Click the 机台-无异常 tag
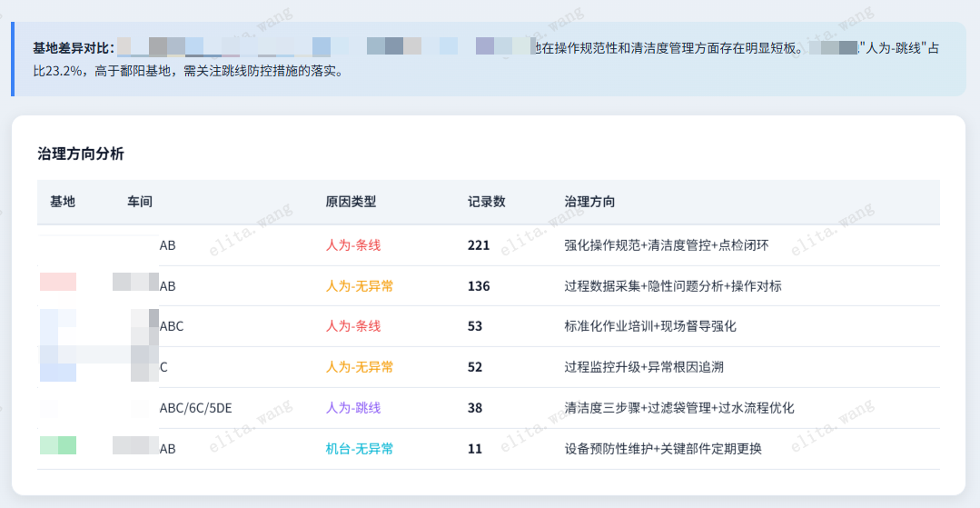 click(360, 449)
